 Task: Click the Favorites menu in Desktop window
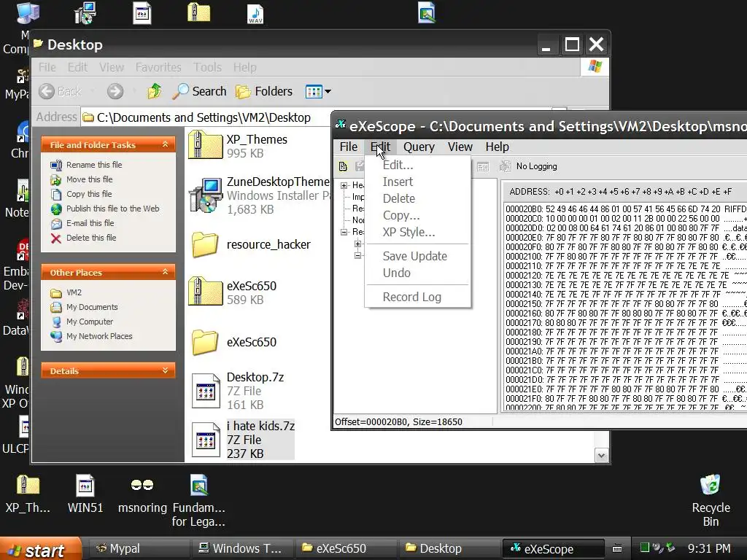(x=158, y=67)
